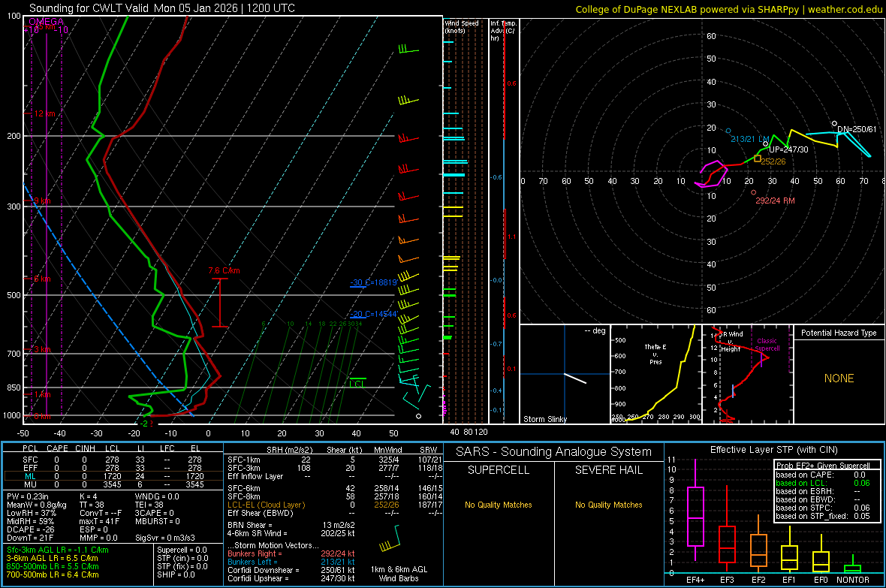Select the Inf. Temp. Adv. panel header
The image size is (886, 588).
(502, 31)
